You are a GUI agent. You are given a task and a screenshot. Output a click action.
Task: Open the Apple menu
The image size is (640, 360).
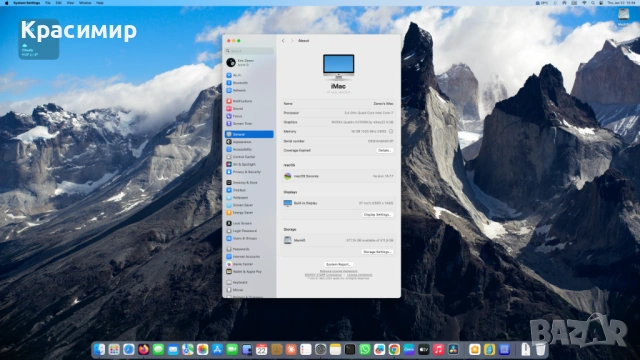pos(6,3)
